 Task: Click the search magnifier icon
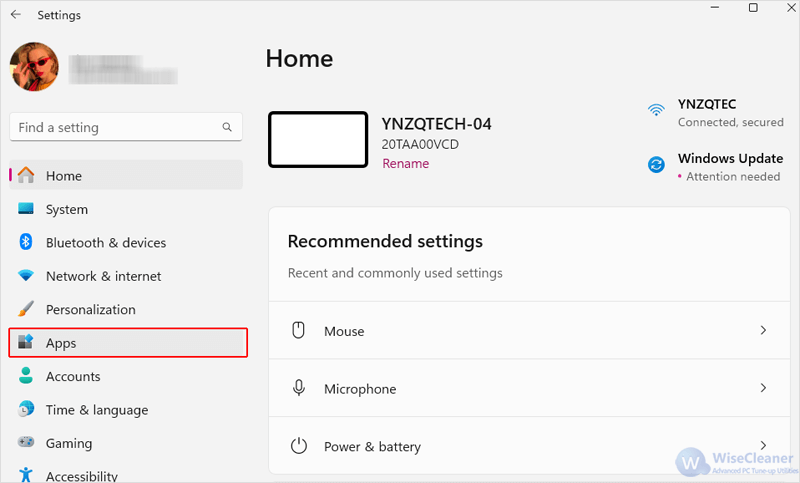227,127
